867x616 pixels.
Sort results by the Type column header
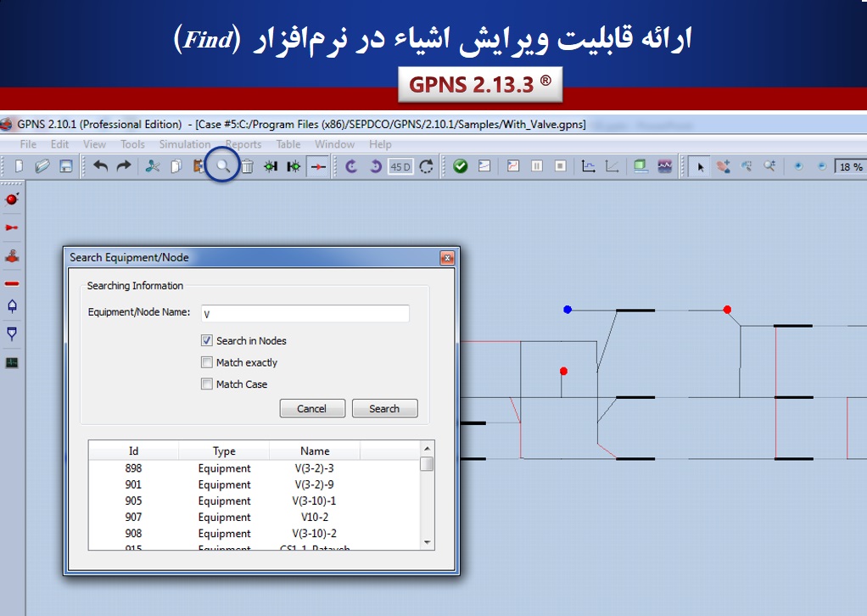(224, 451)
